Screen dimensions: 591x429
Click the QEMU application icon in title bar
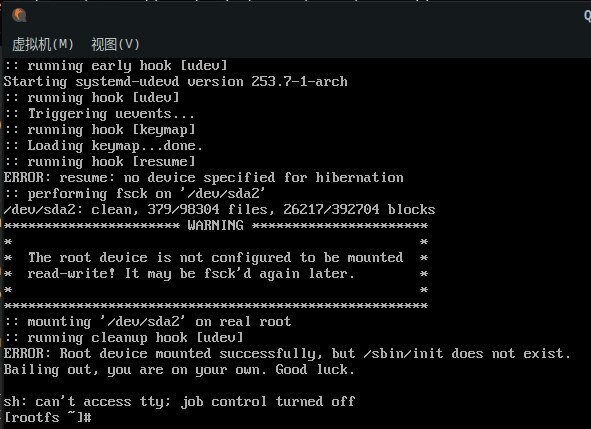pos(19,15)
